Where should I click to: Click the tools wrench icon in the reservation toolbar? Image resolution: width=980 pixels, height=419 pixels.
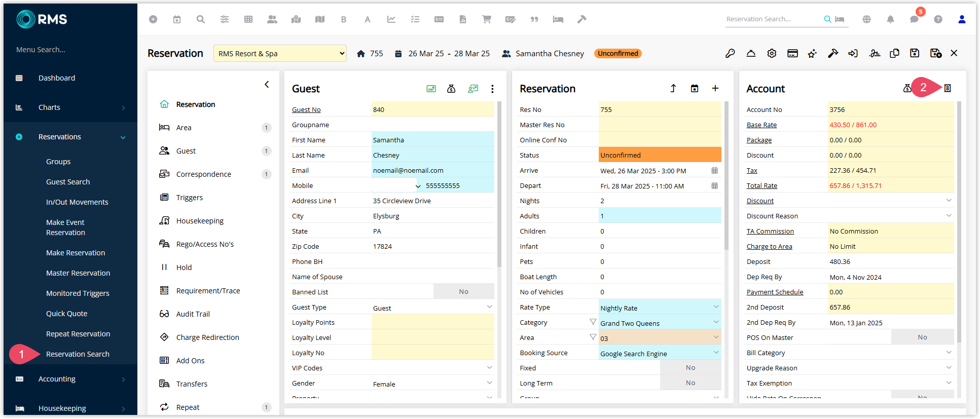coord(833,53)
